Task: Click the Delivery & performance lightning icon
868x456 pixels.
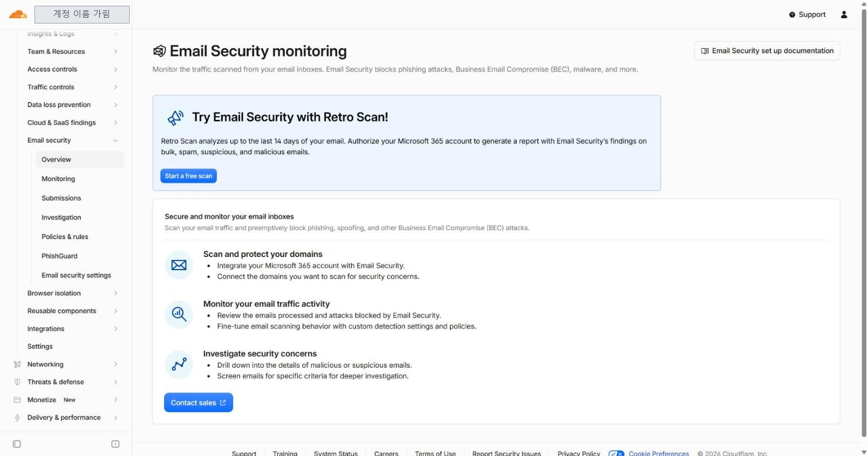Action: coord(17,418)
